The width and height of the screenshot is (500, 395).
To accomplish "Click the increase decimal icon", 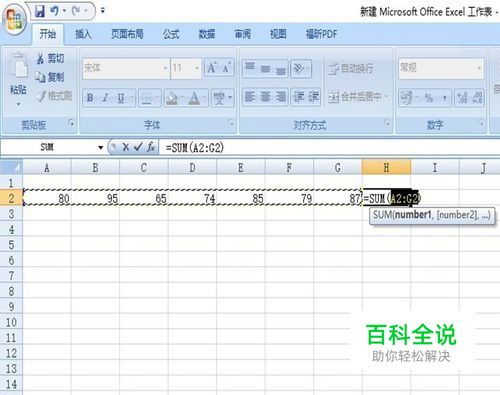I will point(462,98).
